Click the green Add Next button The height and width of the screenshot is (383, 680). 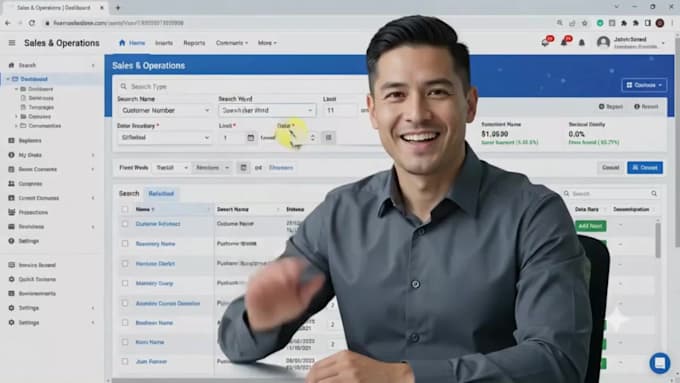click(590, 226)
